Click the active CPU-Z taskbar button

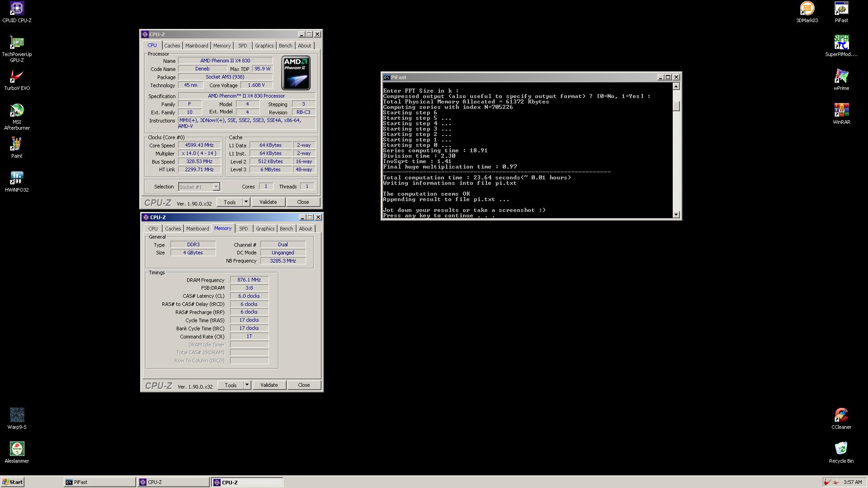(247, 482)
